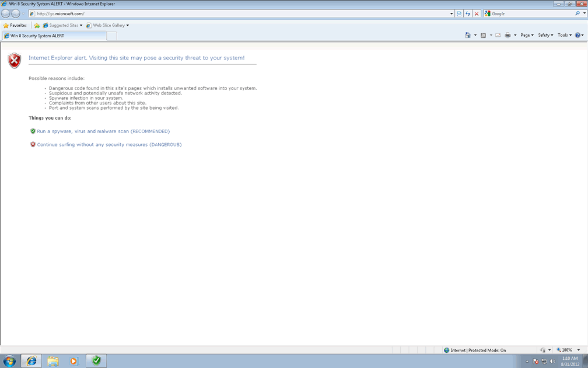
Task: Click Run a spyware, virus and malware scan link
Action: pos(103,131)
